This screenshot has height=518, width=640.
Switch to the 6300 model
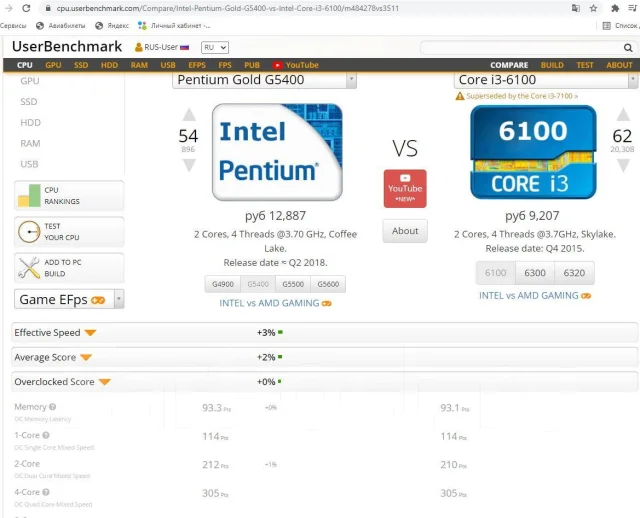(535, 273)
